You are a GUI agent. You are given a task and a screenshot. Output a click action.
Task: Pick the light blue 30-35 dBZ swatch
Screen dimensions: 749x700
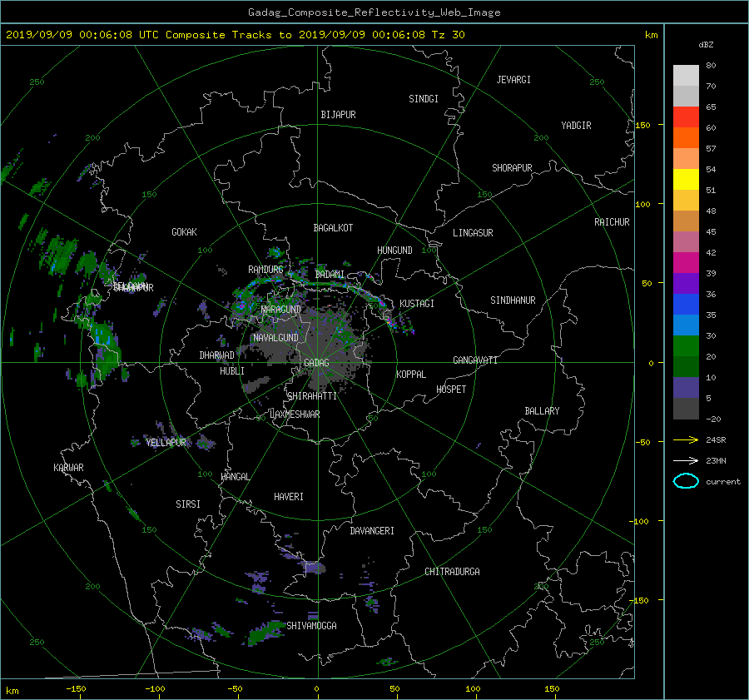click(x=686, y=325)
